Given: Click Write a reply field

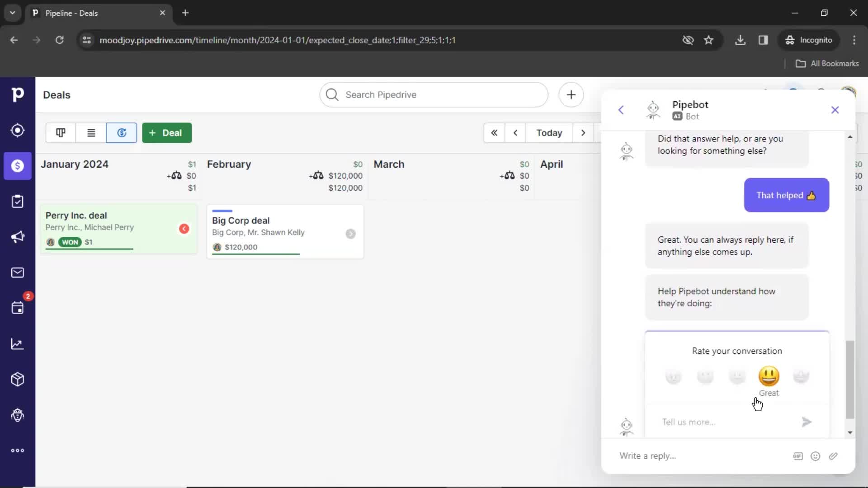Looking at the screenshot, I should 701,456.
